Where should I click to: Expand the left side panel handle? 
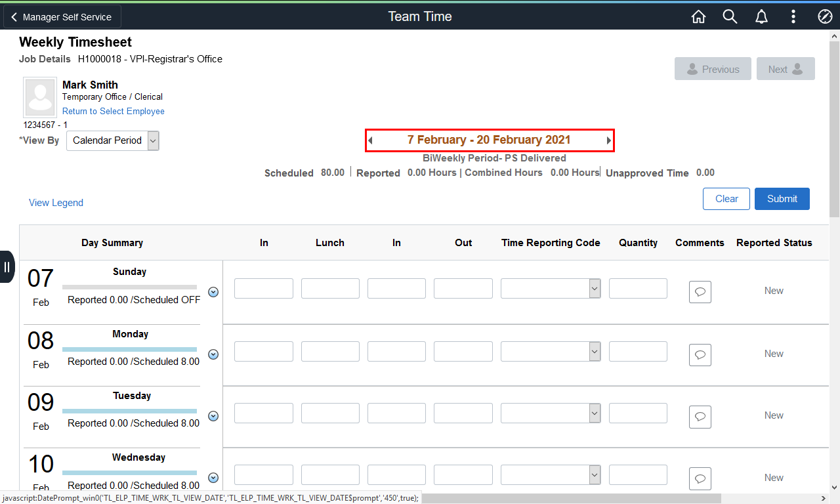7,266
